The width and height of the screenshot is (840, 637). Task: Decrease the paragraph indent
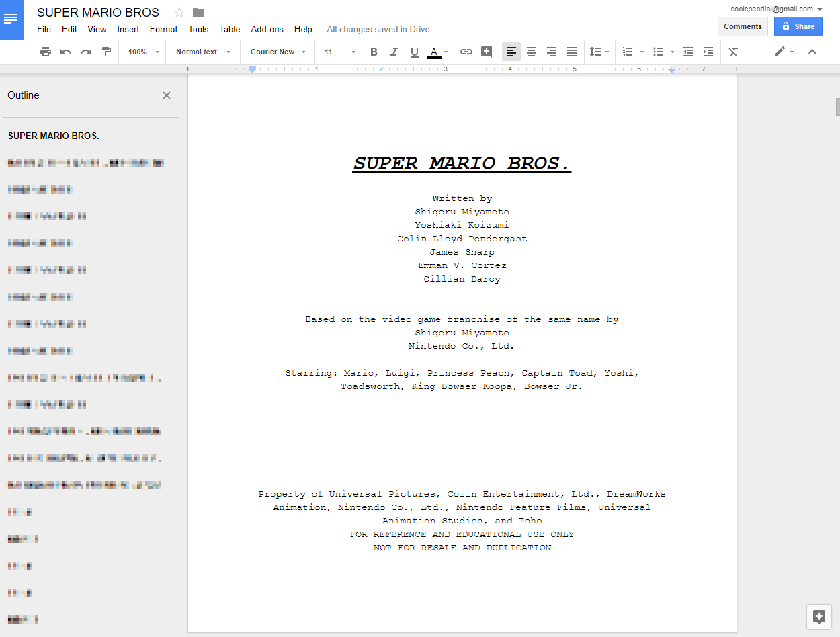pyautogui.click(x=688, y=52)
